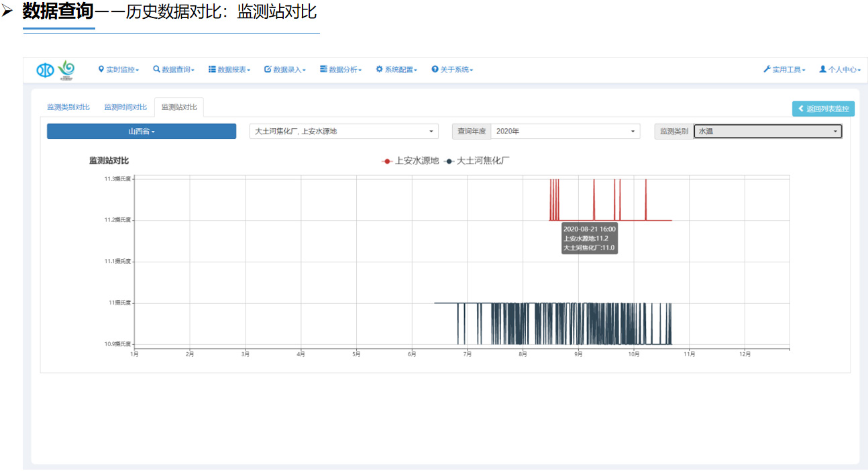Open the 系统配置 menu
This screenshot has width=868, height=471.
(396, 70)
